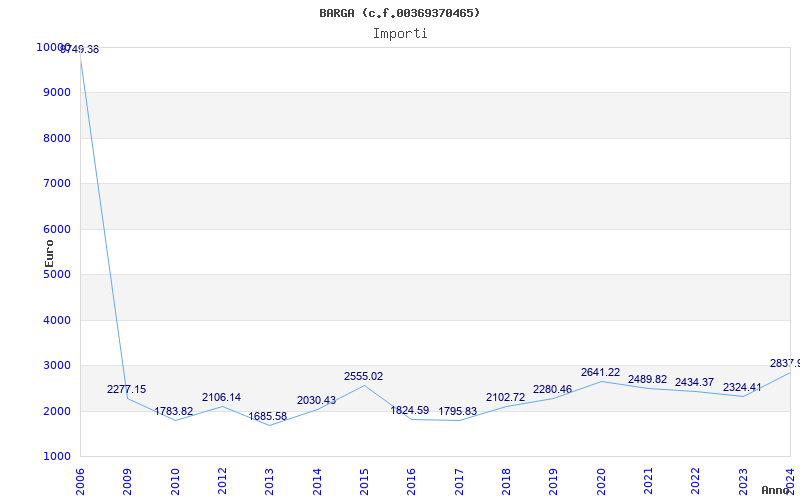Select the year "2019" on the x-axis
Screen dimensions: 800x500
pos(554,482)
